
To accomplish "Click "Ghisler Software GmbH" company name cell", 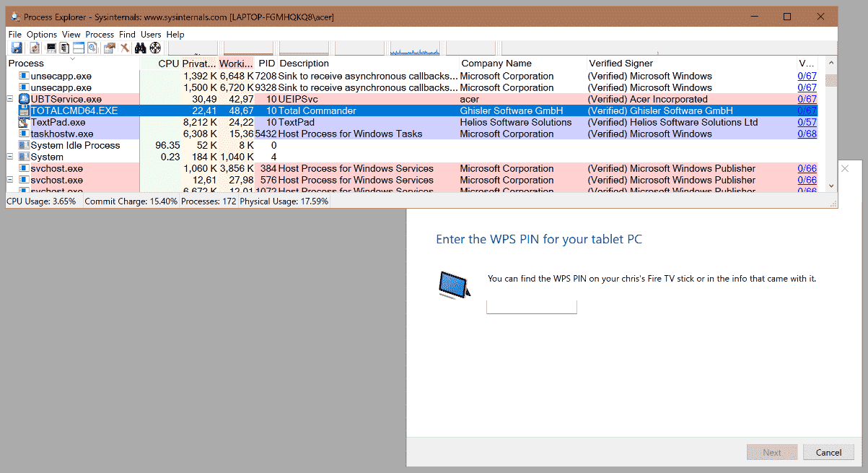I will tap(511, 110).
